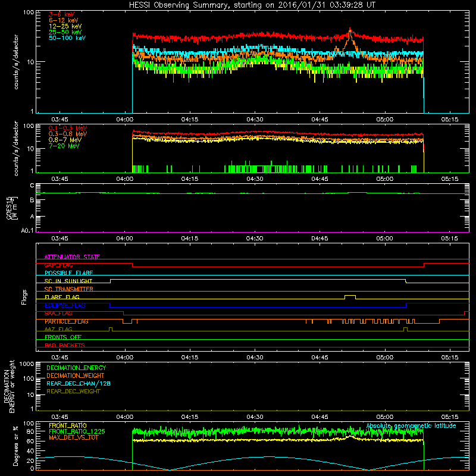The image size is (476, 476).
Task: Select the ECLIPSE_FLAG label
Action: [x=65, y=305]
